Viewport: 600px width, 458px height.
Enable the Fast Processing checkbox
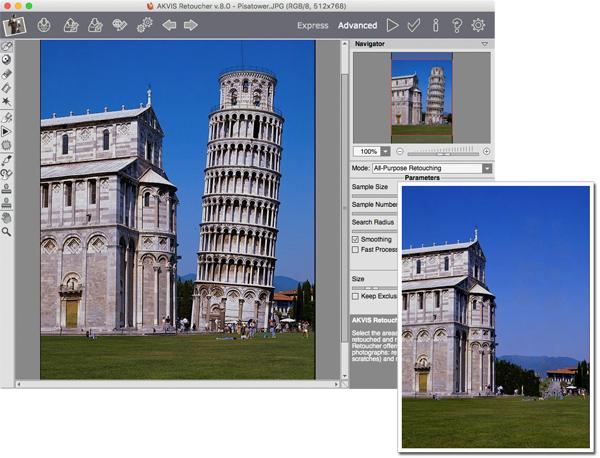[355, 250]
